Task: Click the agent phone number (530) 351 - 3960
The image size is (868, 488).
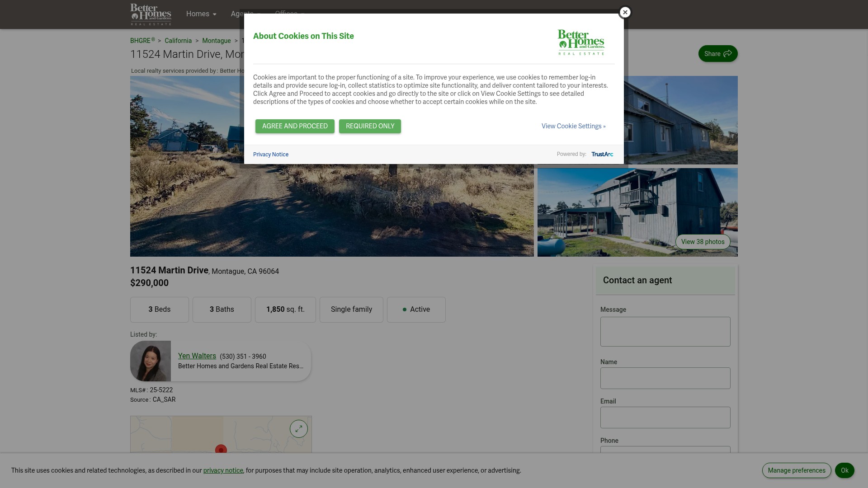Action: point(243,357)
